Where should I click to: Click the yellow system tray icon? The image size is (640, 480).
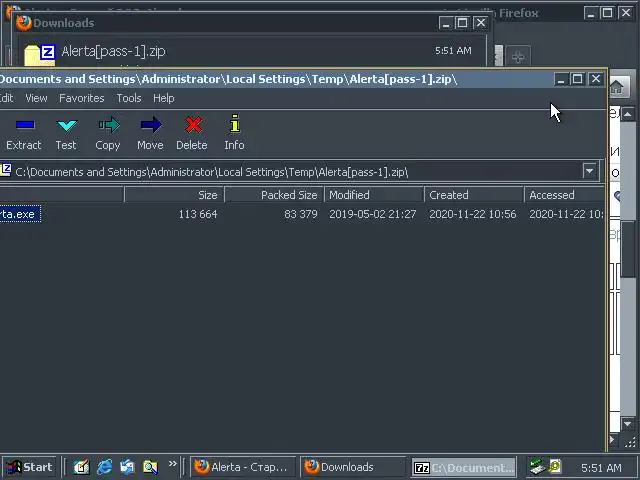point(555,467)
